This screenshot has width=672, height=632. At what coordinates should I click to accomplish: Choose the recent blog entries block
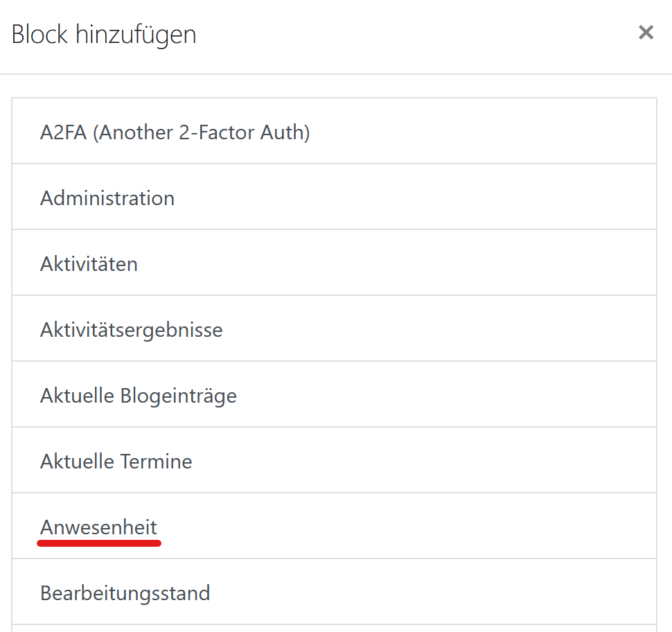pos(335,394)
